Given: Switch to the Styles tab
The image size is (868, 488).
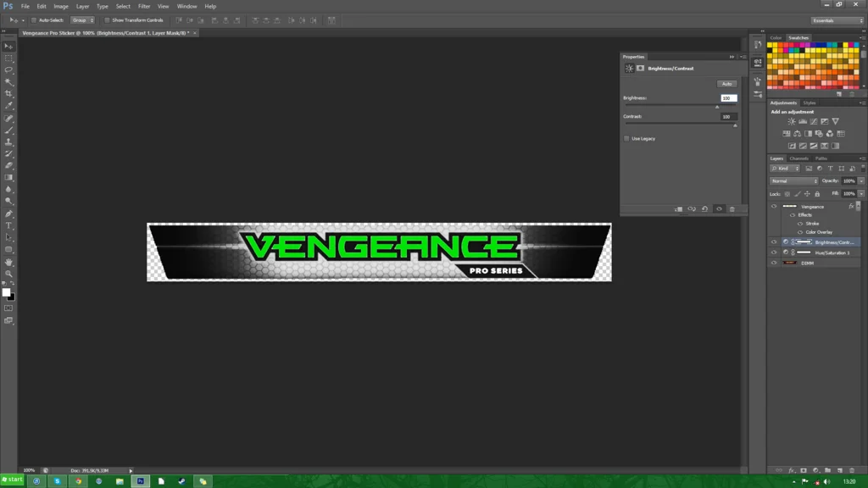Looking at the screenshot, I should (810, 103).
